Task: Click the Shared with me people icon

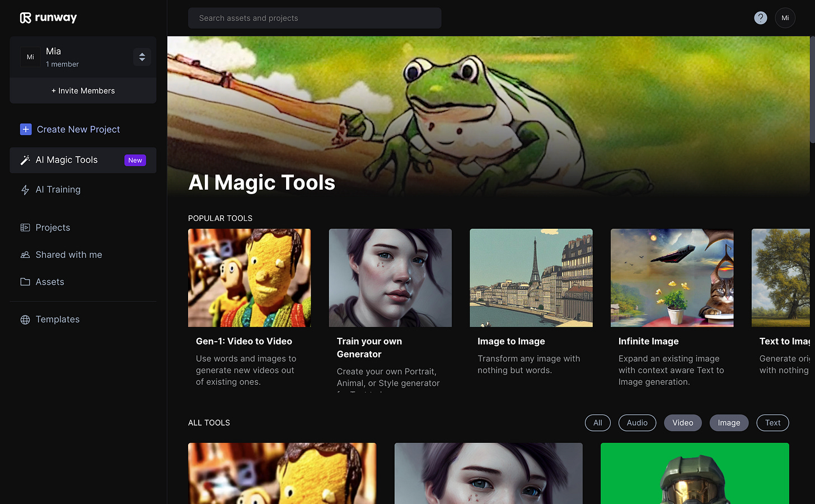Action: (25, 255)
